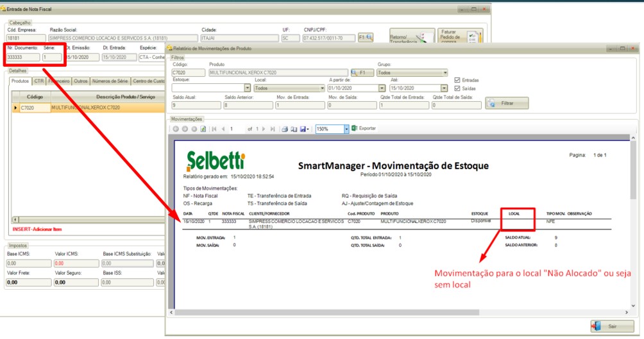Viewport: 644px width, 339px height.
Task: Select the Produtos tab
Action: coord(20,81)
